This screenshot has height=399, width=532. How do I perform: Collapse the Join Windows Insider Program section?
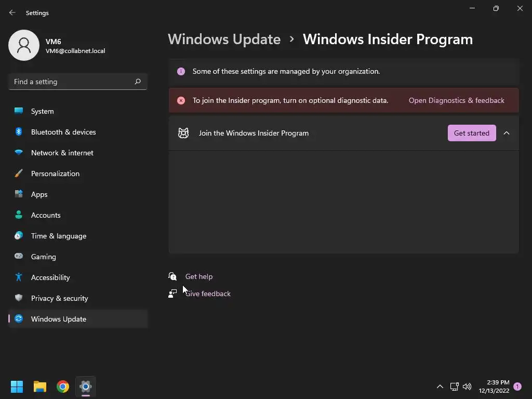[507, 133]
